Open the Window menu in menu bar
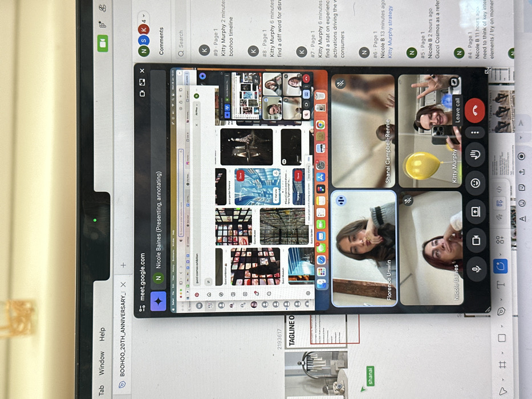Image resolution: width=532 pixels, height=399 pixels. pyautogui.click(x=101, y=363)
